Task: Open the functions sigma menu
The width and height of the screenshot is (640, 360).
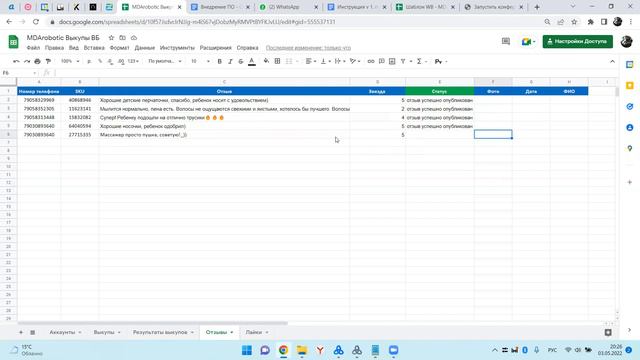Action: coord(419,61)
